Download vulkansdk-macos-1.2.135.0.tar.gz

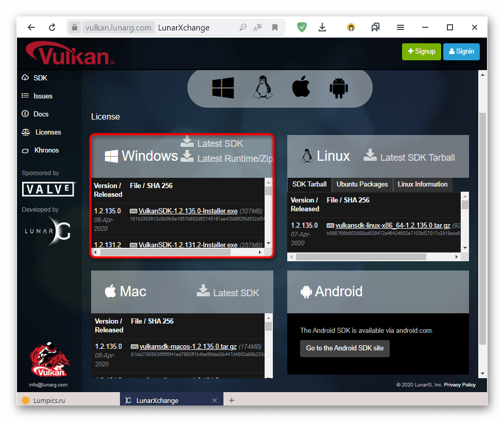pos(188,346)
